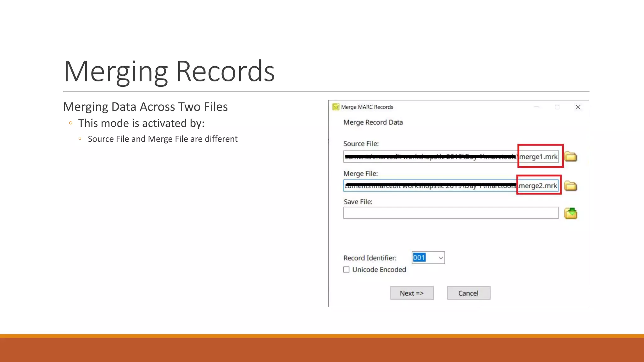The height and width of the screenshot is (362, 644).
Task: Click the 'This mode is activated by:' bullet
Action: tap(141, 123)
